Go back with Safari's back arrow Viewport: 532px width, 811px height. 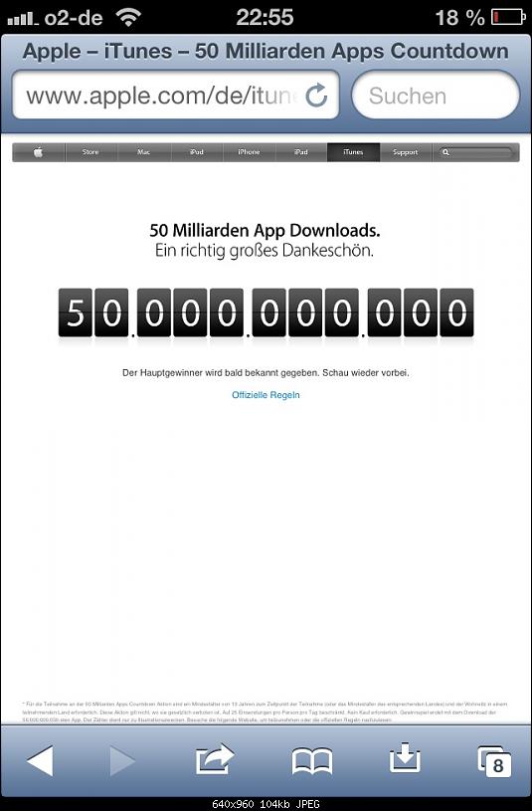pyautogui.click(x=40, y=760)
